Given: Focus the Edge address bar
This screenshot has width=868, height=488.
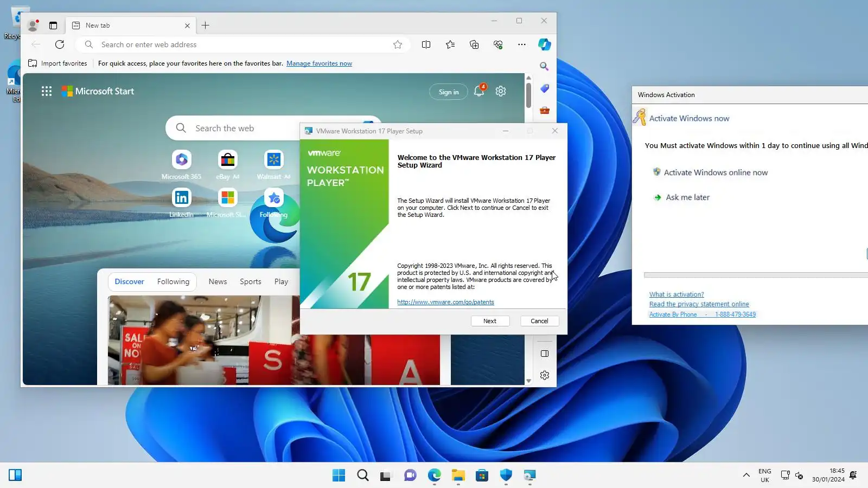Looking at the screenshot, I should click(244, 44).
